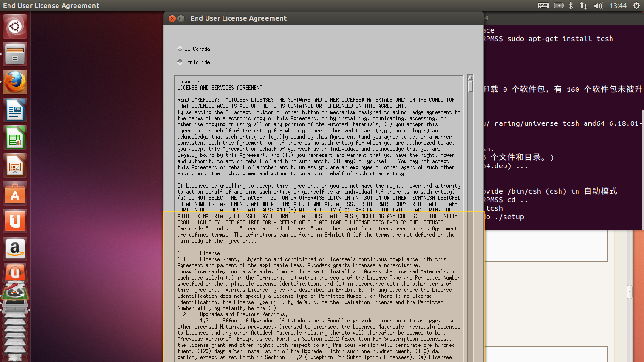Open the Amazon launcher icon

click(x=15, y=249)
